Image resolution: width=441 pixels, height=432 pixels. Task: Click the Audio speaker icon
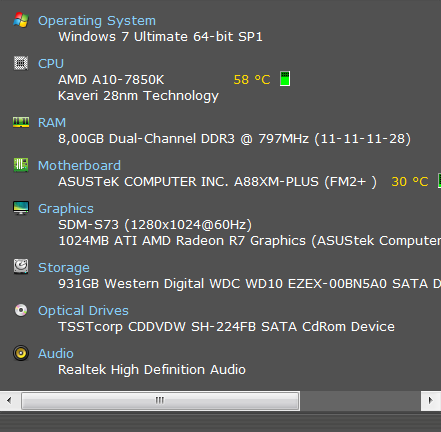pos(21,353)
